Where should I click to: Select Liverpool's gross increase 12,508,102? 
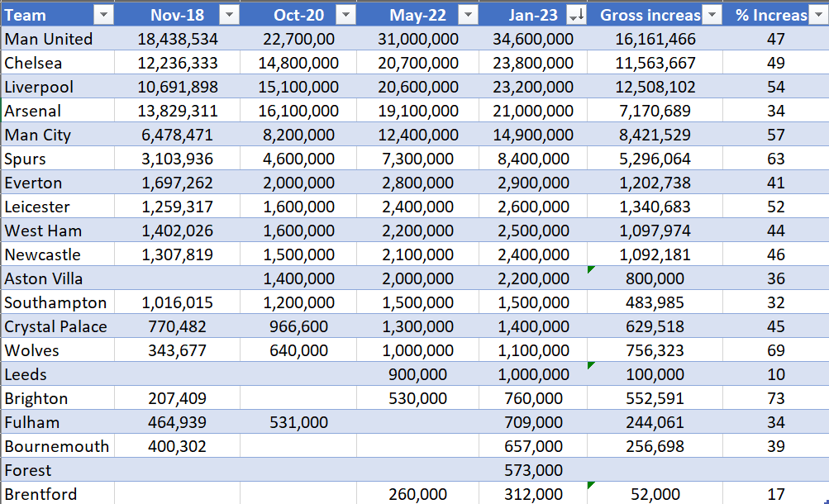[655, 87]
